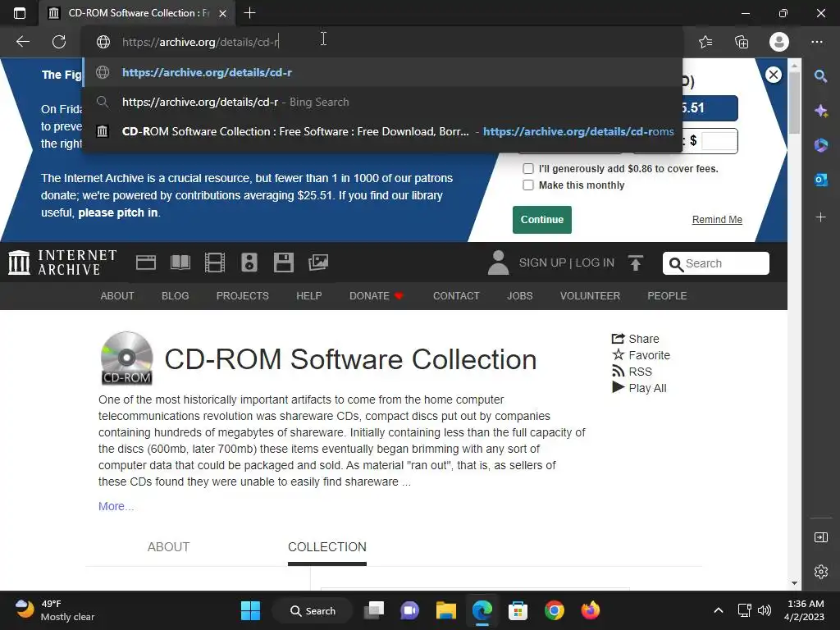Screen dimensions: 840x630
Task: Open File Explorer from taskbar
Action: click(x=445, y=610)
